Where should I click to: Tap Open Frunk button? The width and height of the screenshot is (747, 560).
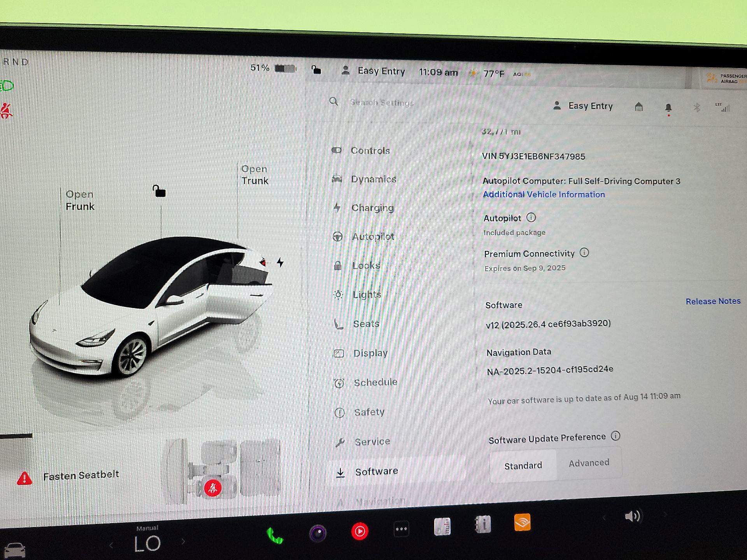point(80,200)
